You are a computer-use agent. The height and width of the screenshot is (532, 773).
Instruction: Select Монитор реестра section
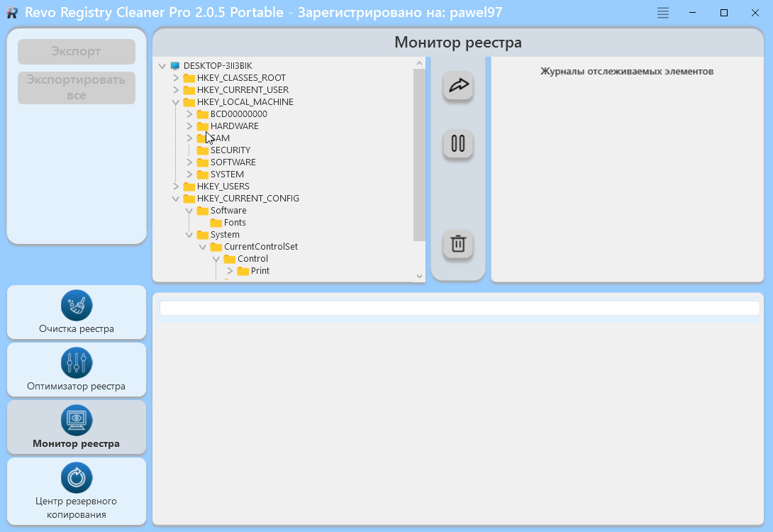coord(77,427)
